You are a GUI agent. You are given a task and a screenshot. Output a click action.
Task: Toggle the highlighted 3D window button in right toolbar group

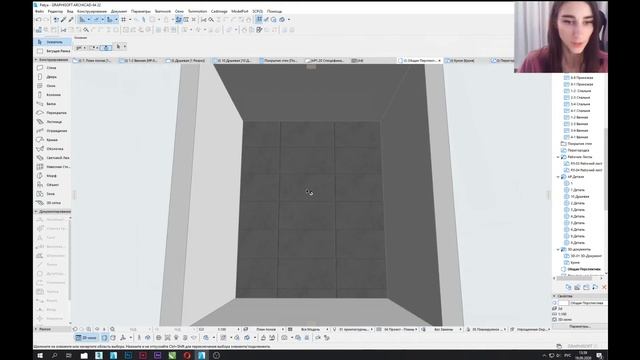pos(259,20)
